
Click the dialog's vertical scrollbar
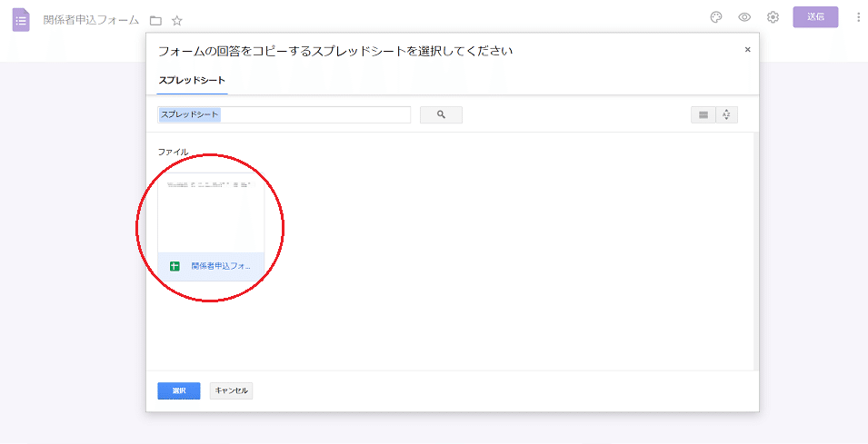pyautogui.click(x=756, y=252)
